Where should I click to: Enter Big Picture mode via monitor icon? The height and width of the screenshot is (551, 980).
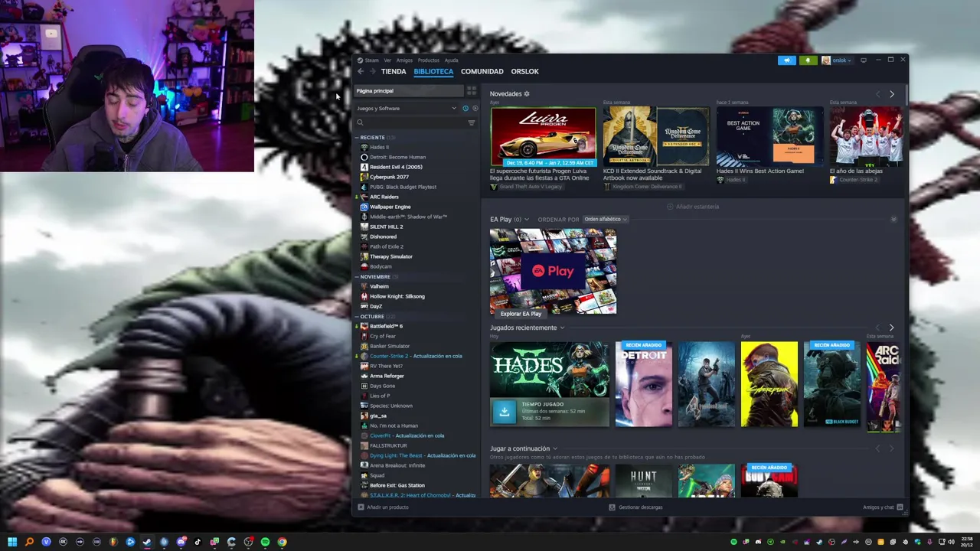coord(864,60)
